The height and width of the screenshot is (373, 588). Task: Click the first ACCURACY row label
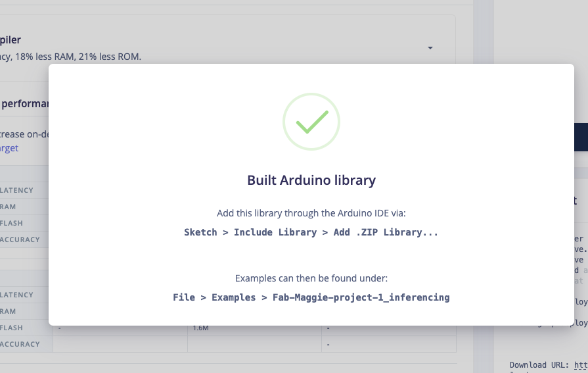[20, 239]
